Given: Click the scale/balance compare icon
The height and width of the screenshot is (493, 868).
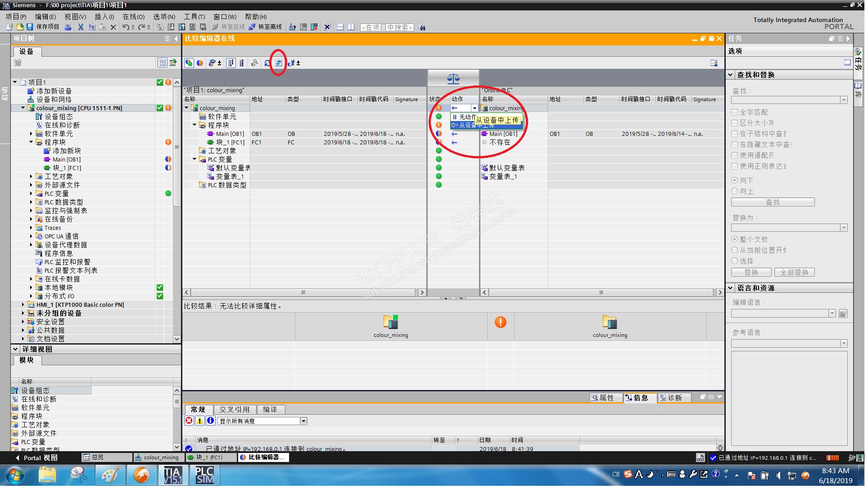Looking at the screenshot, I should (x=453, y=79).
